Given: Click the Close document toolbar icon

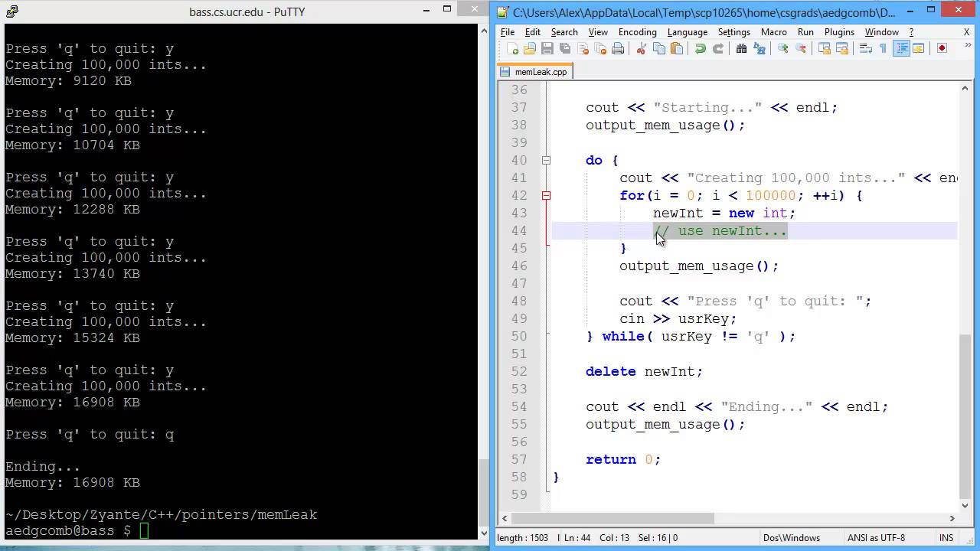Looking at the screenshot, I should pyautogui.click(x=583, y=48).
